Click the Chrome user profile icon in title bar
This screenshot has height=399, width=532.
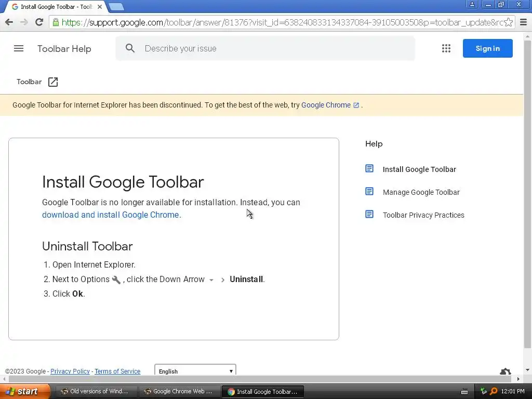pos(472,4)
